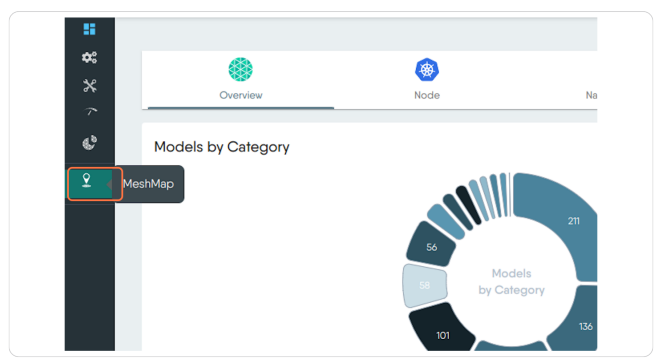Click the MeshMap tooltip label
The width and height of the screenshot is (664, 363).
[x=149, y=184]
